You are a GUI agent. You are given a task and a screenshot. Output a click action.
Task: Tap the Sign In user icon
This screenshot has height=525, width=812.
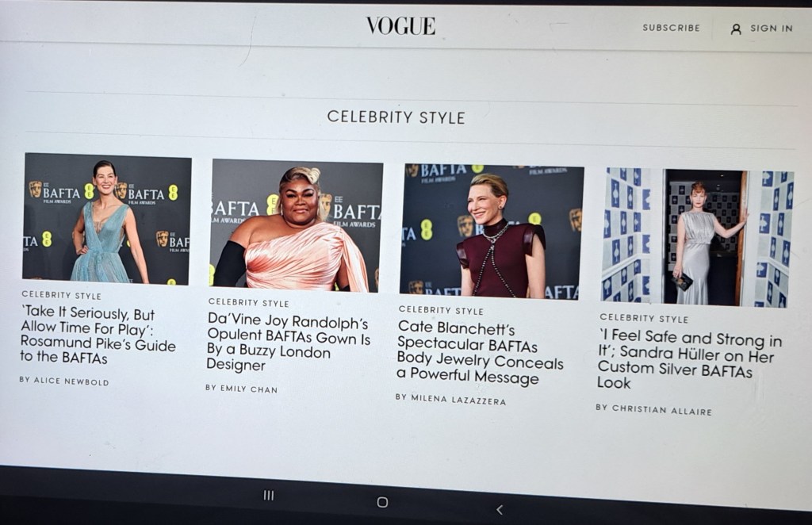click(x=735, y=29)
